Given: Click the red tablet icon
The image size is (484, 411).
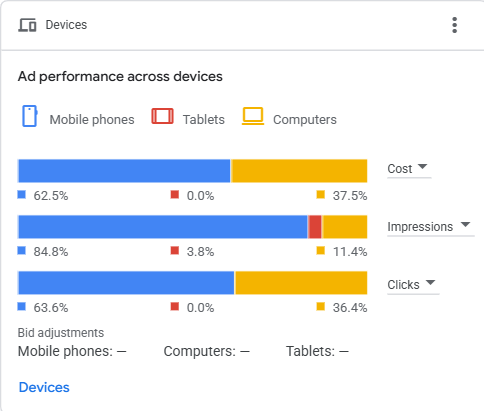Looking at the screenshot, I should [x=162, y=116].
